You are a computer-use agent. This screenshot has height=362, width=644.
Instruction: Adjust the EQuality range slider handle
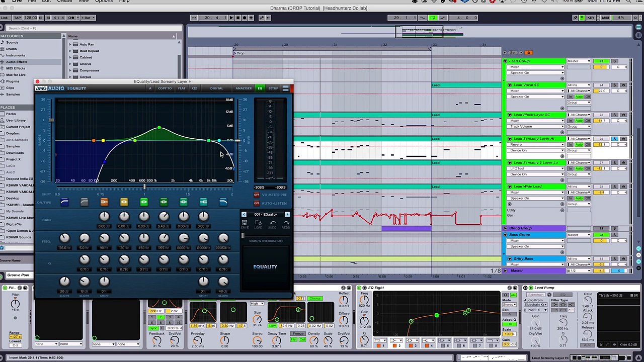pos(51,120)
